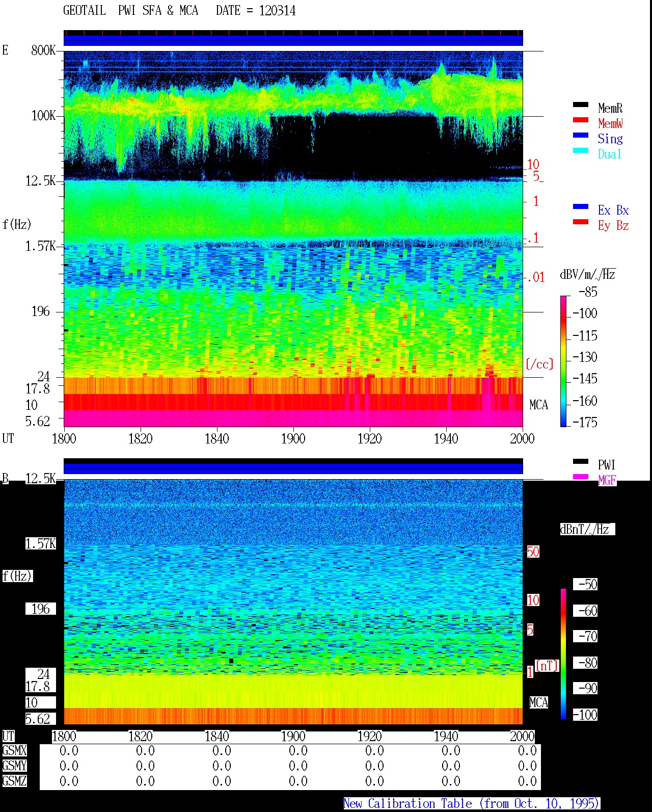Click the '1940' tick under B spectrogram
Screen dimensions: 652x812
pyautogui.click(x=446, y=737)
